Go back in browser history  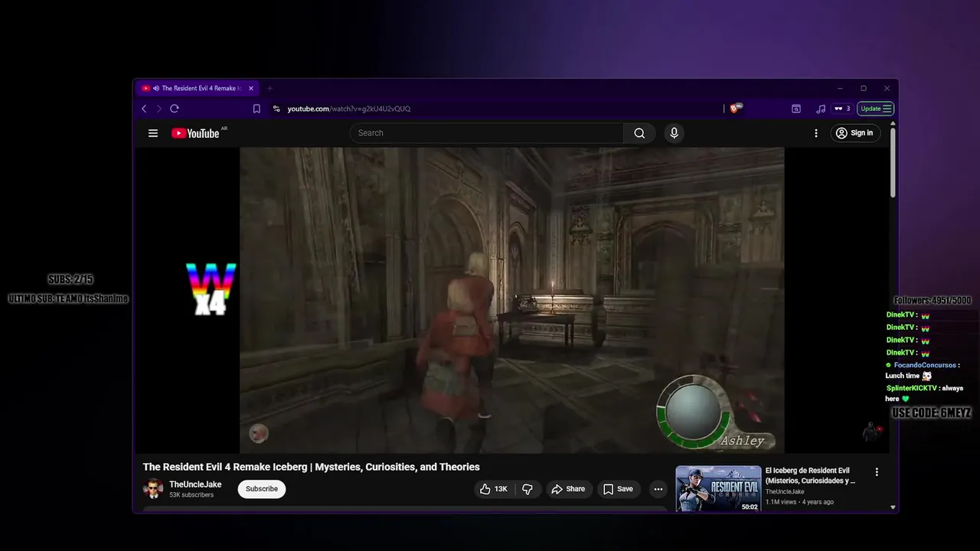point(144,109)
